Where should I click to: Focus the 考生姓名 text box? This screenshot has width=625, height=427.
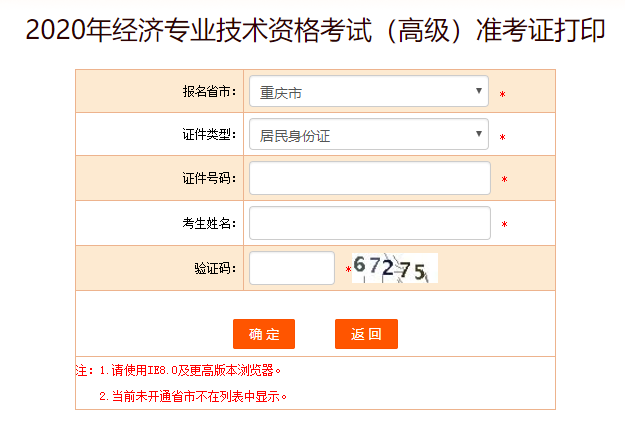pyautogui.click(x=369, y=223)
